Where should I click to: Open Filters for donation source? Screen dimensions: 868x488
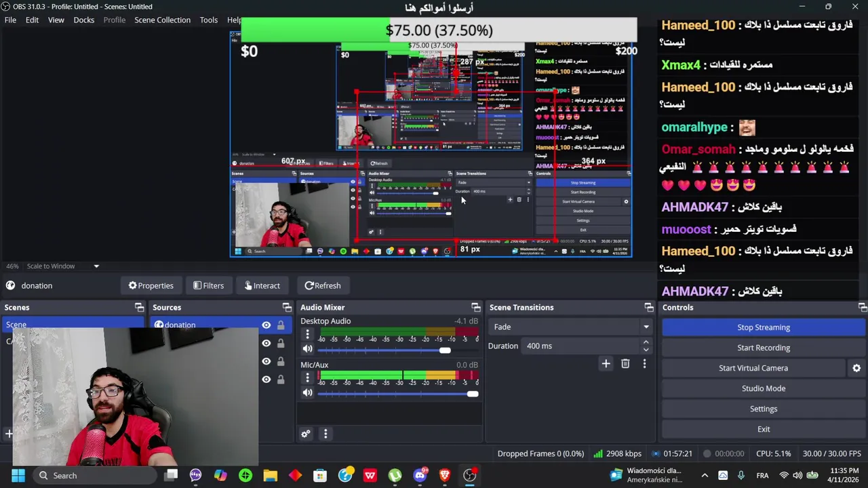208,285
